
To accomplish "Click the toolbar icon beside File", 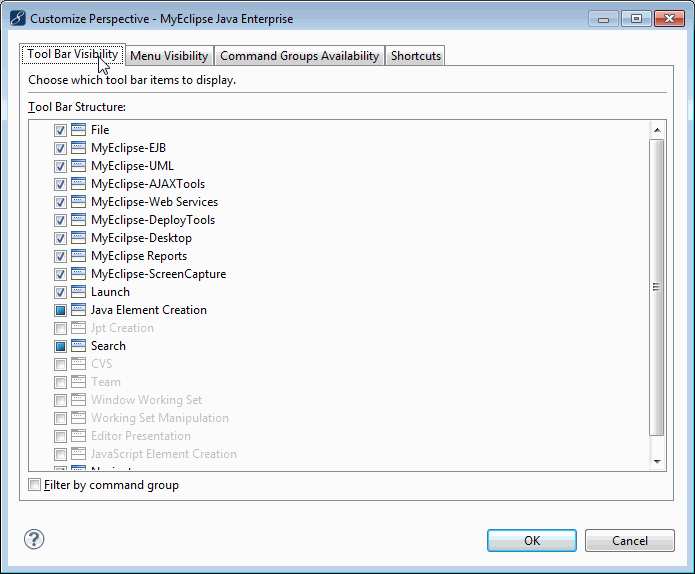I will tap(78, 129).
